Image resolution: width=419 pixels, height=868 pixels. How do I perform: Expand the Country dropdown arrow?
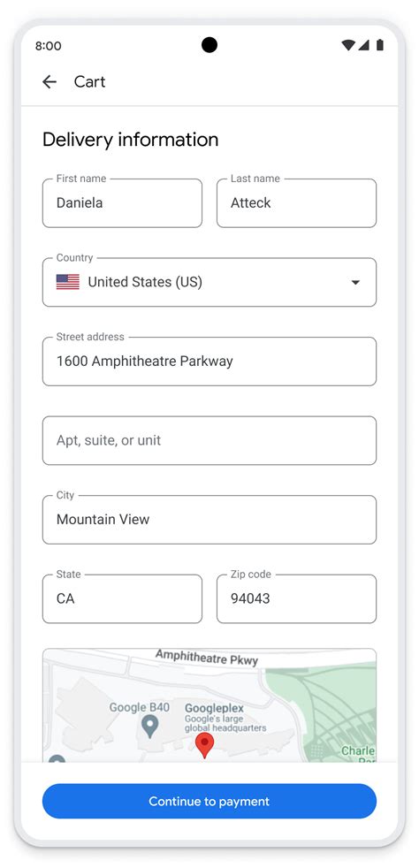point(355,282)
